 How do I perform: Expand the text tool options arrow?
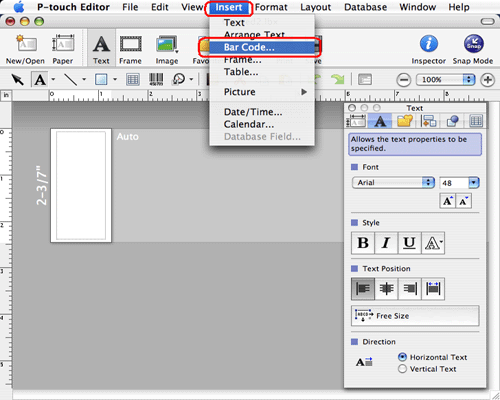pos(53,79)
